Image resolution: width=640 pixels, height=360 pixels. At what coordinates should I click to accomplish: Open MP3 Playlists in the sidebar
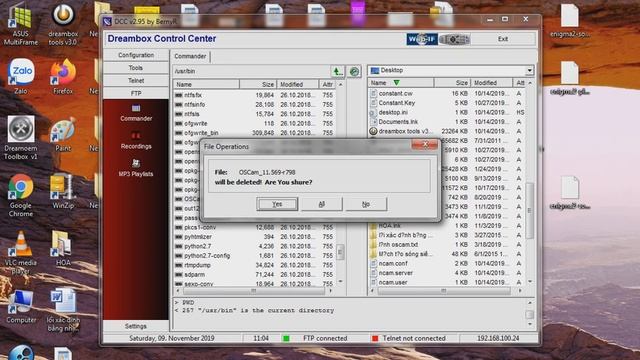click(x=136, y=168)
